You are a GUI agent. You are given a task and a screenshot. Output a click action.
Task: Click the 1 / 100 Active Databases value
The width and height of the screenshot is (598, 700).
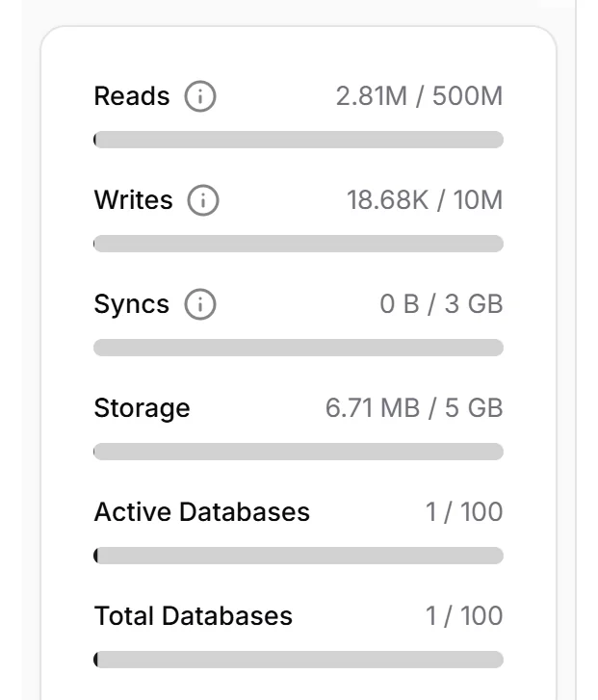click(464, 512)
